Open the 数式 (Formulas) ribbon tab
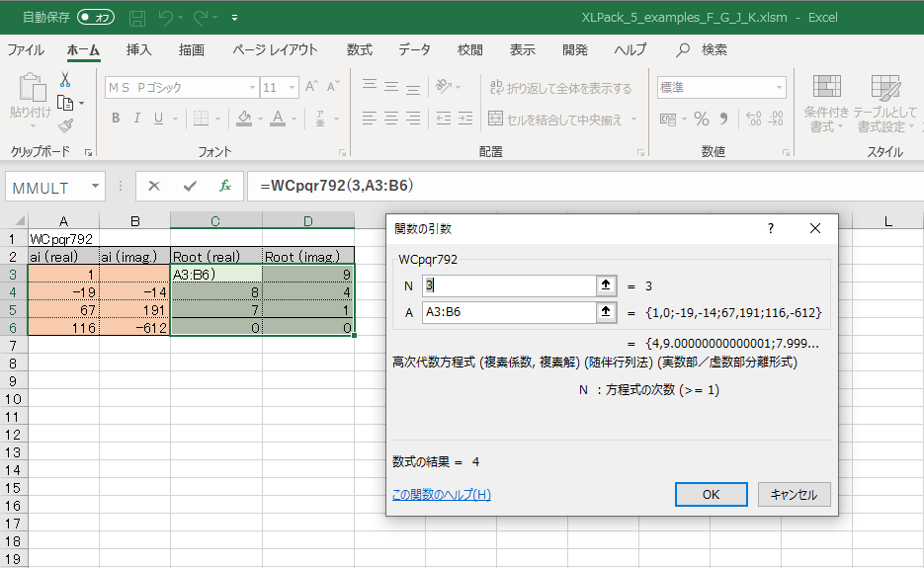The image size is (924, 568). pos(359,49)
